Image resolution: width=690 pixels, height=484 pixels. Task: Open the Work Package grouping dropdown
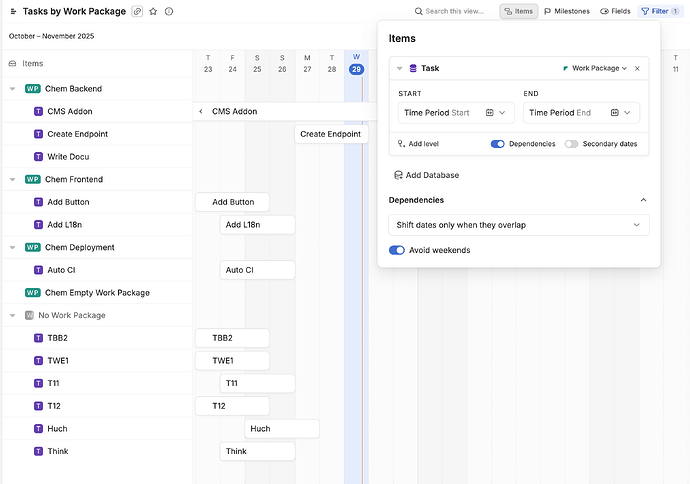(595, 69)
